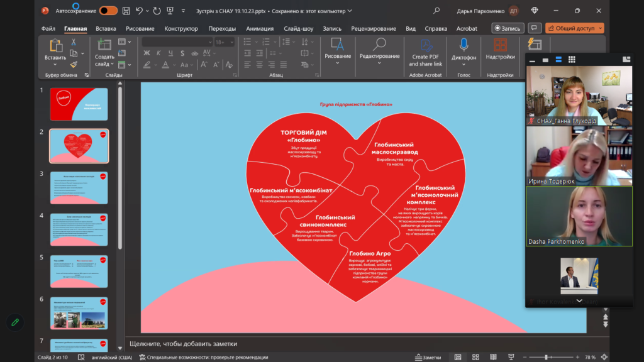Expand the Редактирование dropdown
644x362 pixels.
(379, 63)
